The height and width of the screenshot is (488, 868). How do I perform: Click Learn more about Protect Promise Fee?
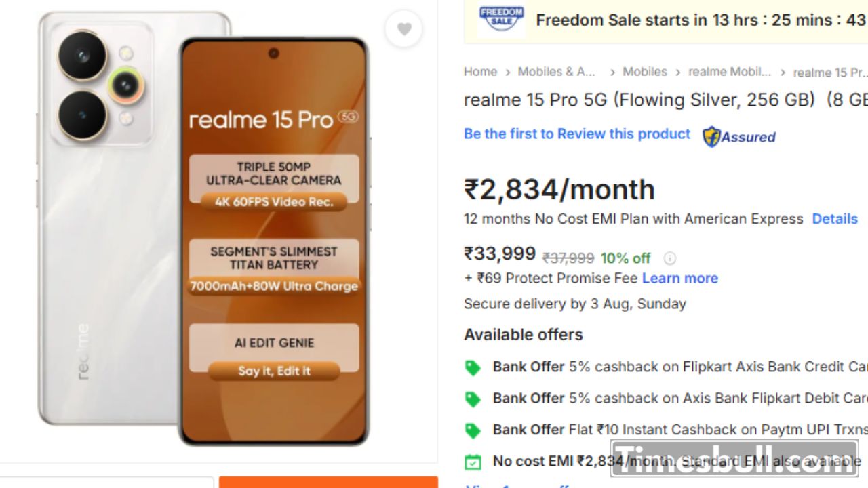coord(679,279)
